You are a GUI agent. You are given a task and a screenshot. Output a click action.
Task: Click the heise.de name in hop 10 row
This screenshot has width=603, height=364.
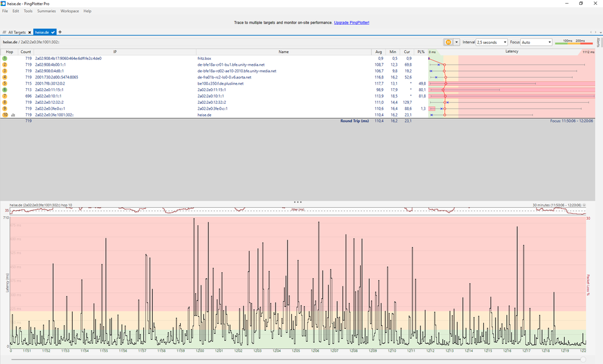(204, 115)
